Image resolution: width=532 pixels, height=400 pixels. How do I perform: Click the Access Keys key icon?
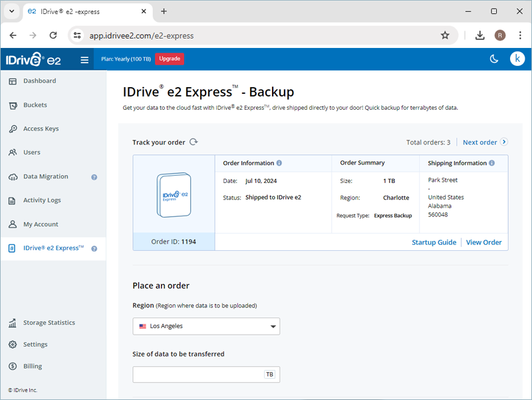click(13, 129)
